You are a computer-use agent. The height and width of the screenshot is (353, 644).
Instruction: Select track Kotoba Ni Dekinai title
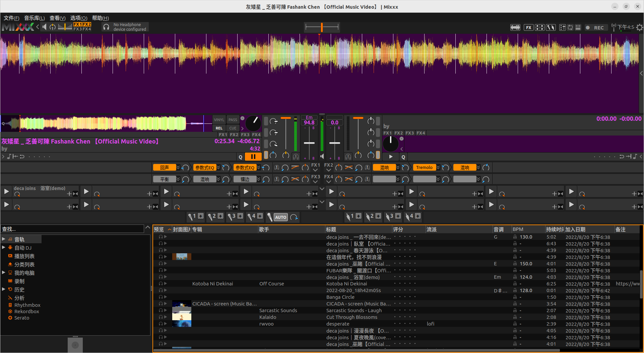click(346, 283)
